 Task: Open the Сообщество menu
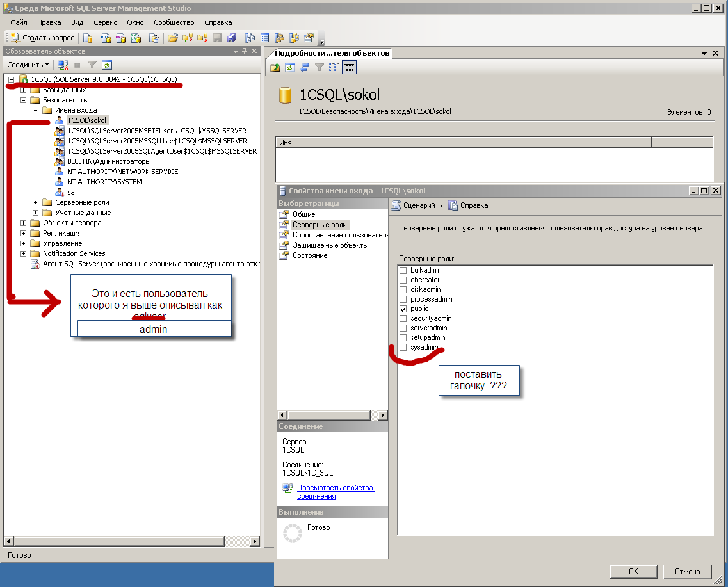click(174, 22)
